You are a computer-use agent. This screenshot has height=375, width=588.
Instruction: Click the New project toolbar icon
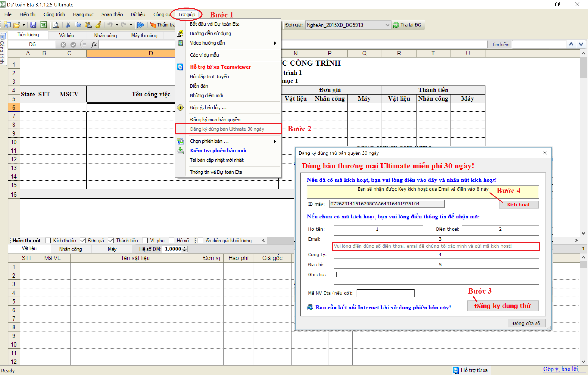pyautogui.click(x=7, y=25)
